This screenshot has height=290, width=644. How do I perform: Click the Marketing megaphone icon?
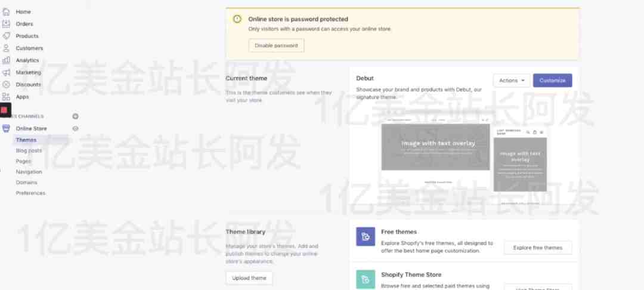click(x=6, y=72)
